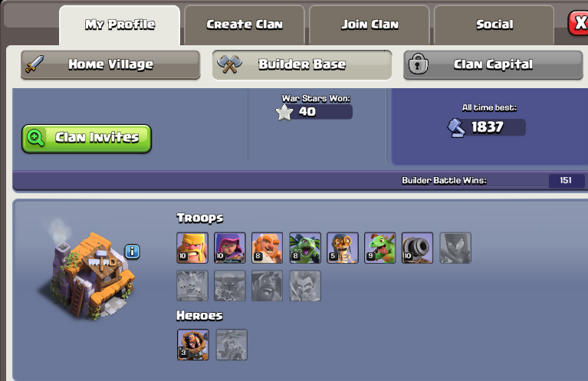Image resolution: width=588 pixels, height=381 pixels.
Task: Choose the Beta Minion troop icon
Action: tap(305, 248)
